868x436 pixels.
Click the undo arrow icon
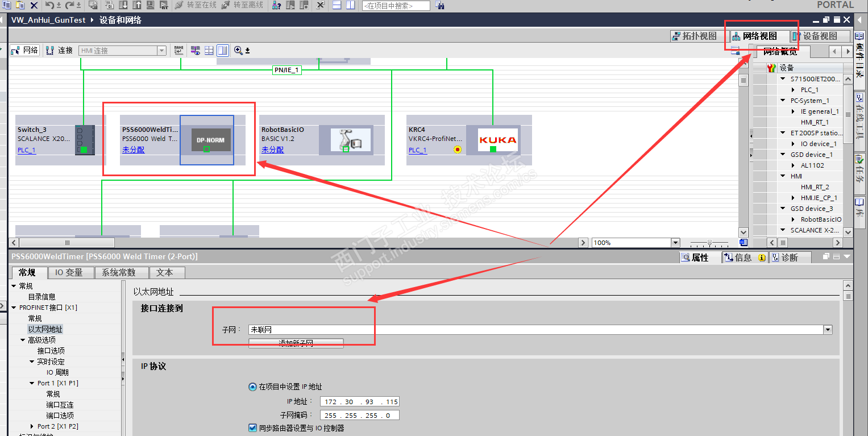[x=50, y=5]
